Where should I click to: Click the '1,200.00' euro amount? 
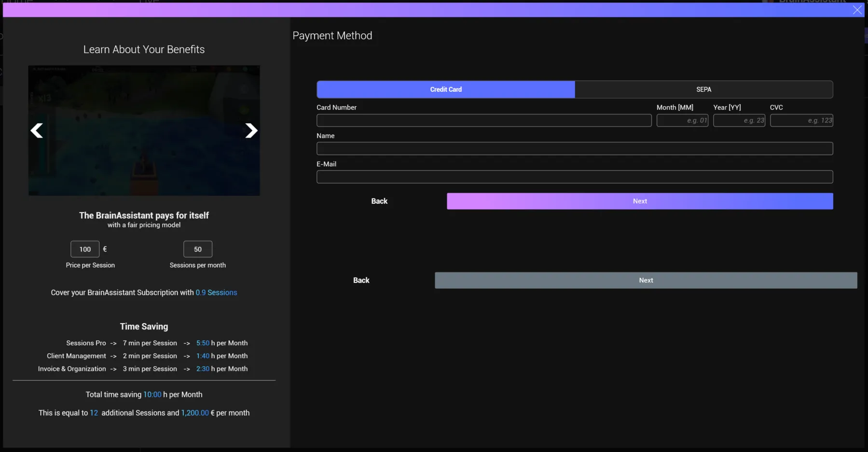(195, 413)
